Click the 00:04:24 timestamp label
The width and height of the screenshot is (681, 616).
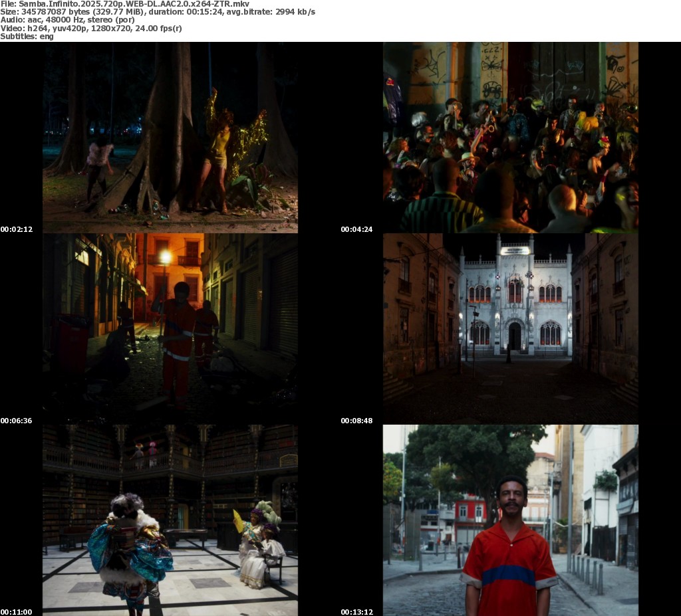356,229
